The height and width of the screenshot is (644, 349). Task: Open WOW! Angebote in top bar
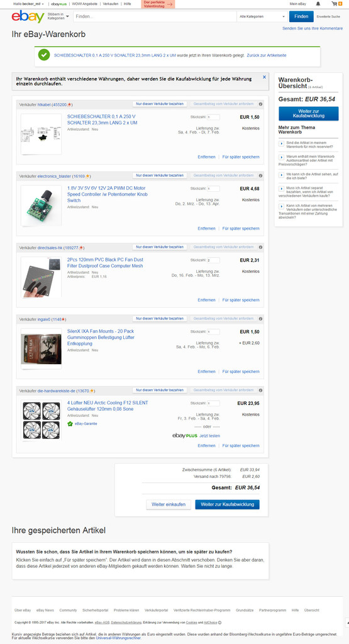(85, 4)
